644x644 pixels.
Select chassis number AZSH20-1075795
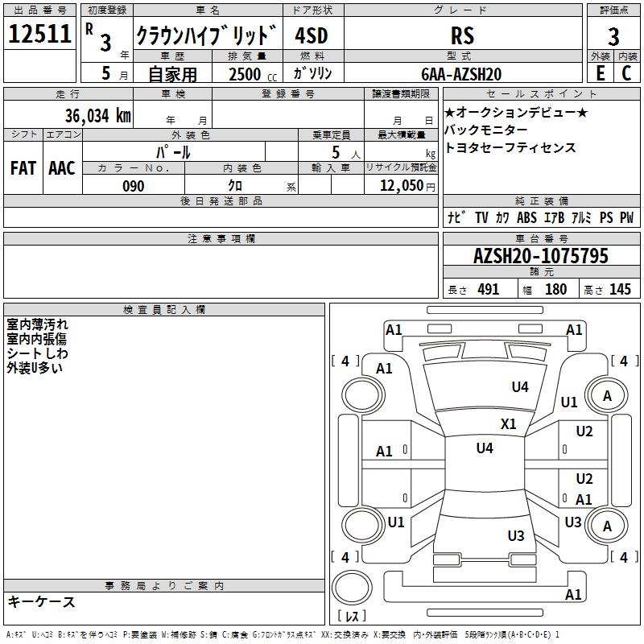pos(540,257)
